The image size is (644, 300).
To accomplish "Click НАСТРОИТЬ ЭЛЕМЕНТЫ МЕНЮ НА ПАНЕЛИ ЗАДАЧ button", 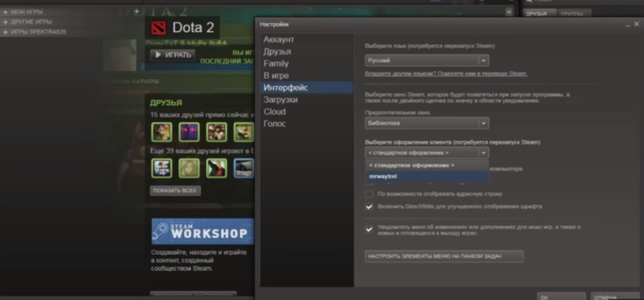I will 444,256.
